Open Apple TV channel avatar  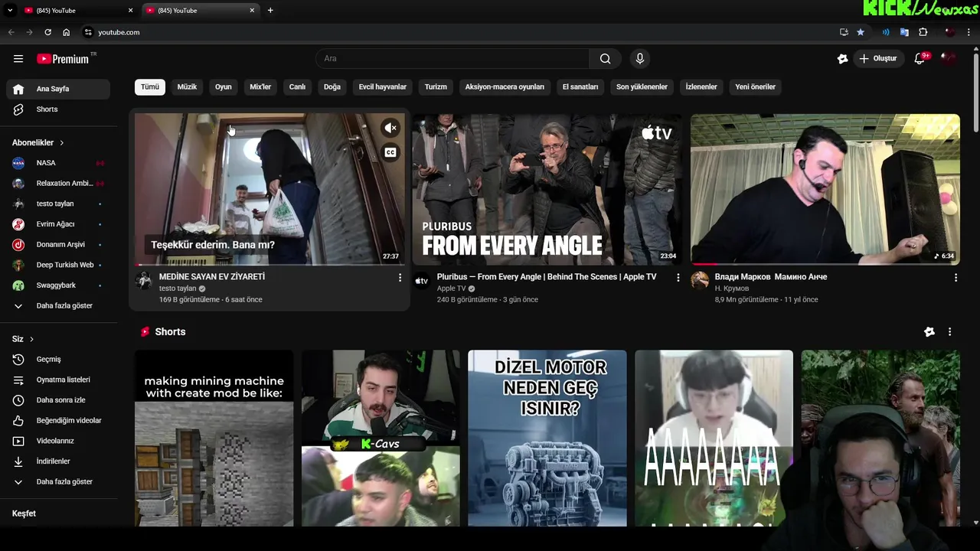point(422,280)
